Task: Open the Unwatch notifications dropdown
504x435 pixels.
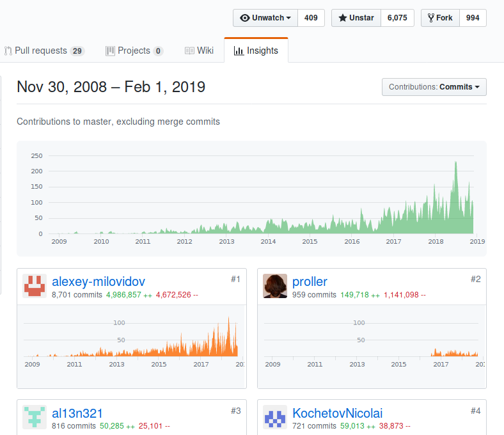Action: pyautogui.click(x=265, y=18)
